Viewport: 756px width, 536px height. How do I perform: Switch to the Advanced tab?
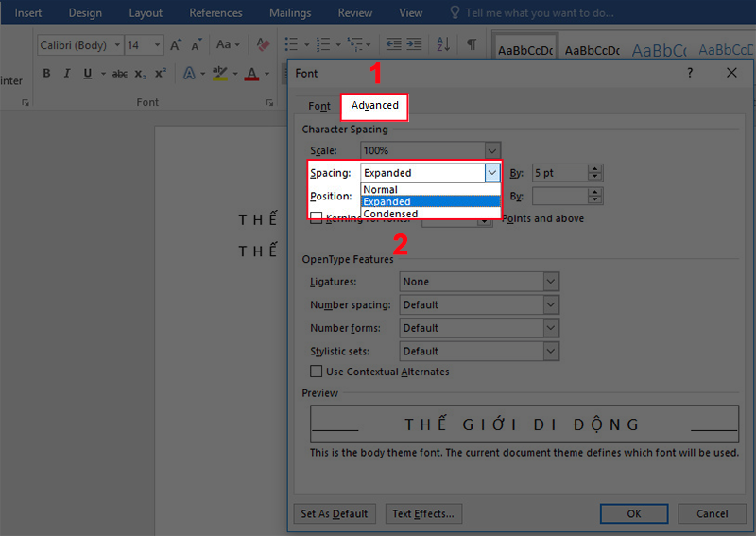[x=374, y=105]
